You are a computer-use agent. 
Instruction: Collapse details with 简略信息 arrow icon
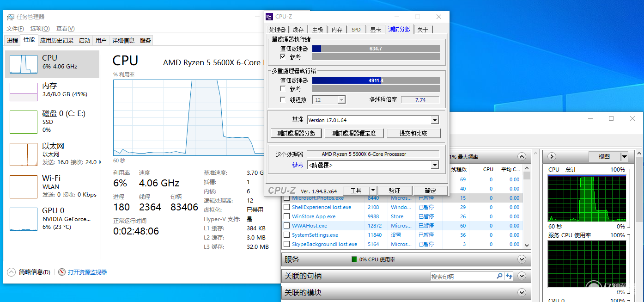tap(12, 272)
